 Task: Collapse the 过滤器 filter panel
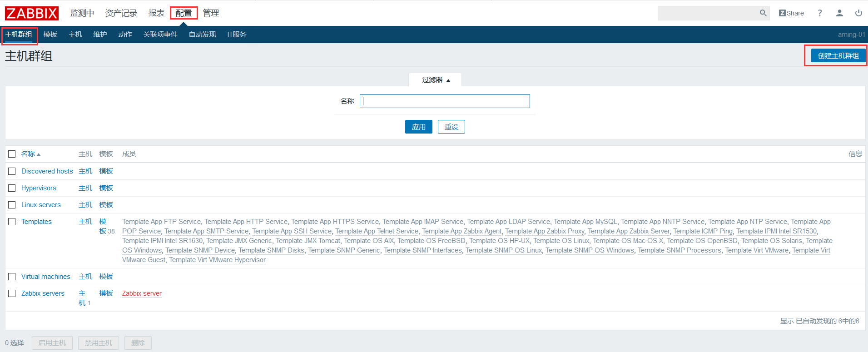tap(436, 80)
